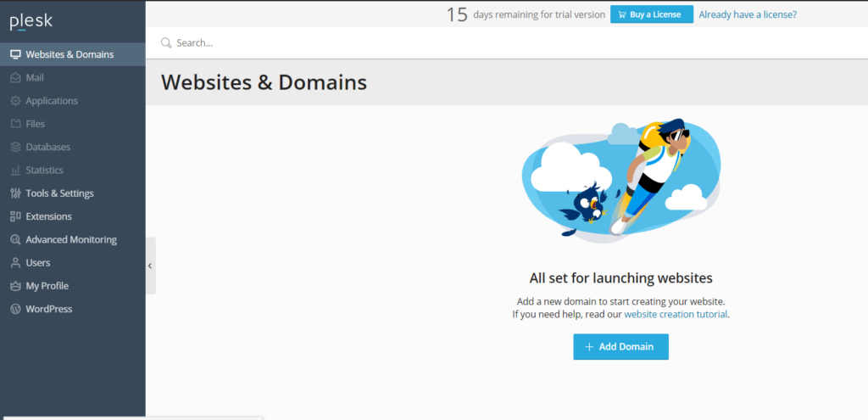Screen dimensions: 868x420
Task: Click the Extensions puzzle icon
Action: tap(15, 216)
